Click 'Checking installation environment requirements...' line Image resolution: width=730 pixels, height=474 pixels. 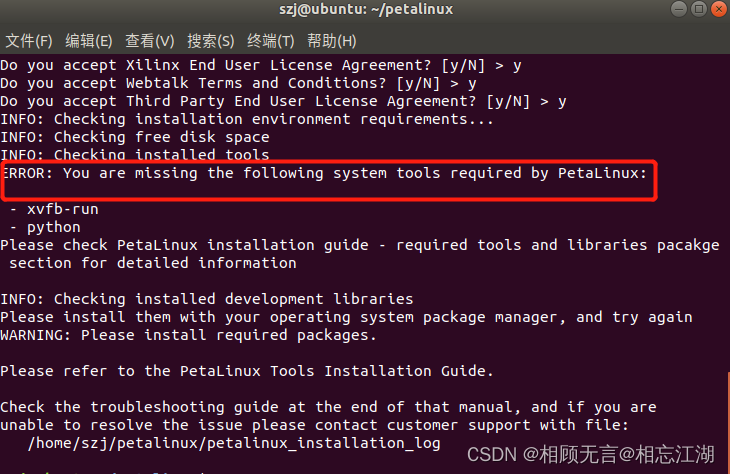(247, 120)
